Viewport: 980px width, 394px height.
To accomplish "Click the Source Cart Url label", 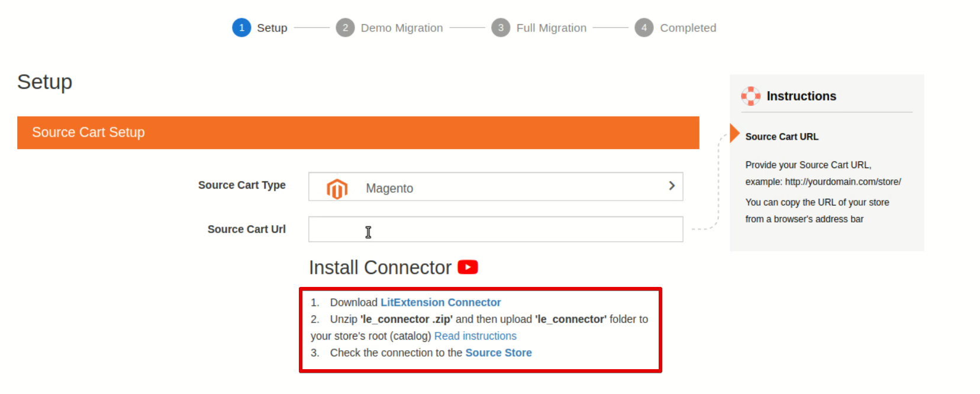I will point(247,229).
